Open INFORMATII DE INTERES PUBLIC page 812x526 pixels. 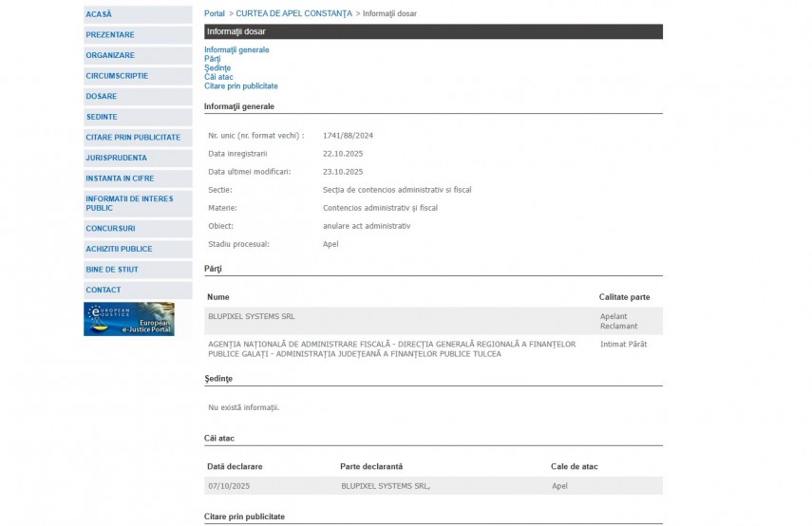pos(129,203)
